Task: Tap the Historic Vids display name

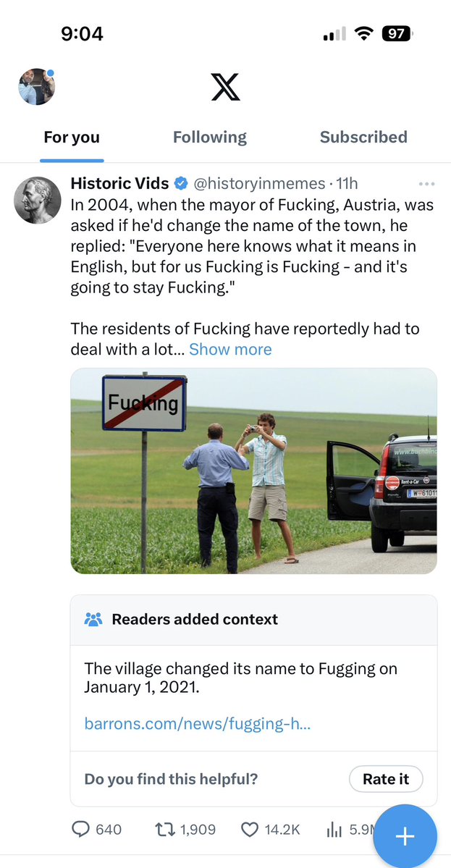Action: (119, 184)
